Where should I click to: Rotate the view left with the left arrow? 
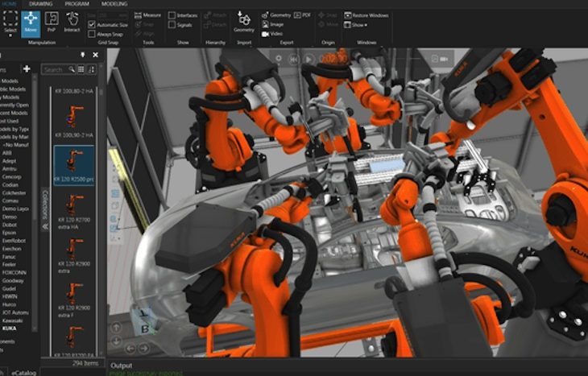pyautogui.click(x=130, y=349)
